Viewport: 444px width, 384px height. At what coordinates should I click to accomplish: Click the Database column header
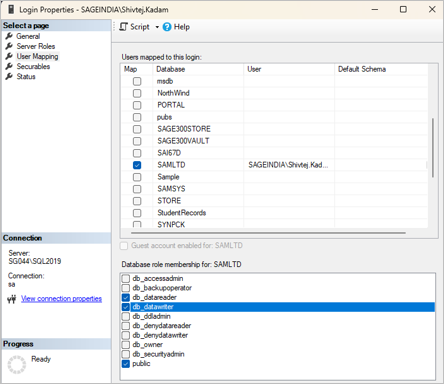199,69
